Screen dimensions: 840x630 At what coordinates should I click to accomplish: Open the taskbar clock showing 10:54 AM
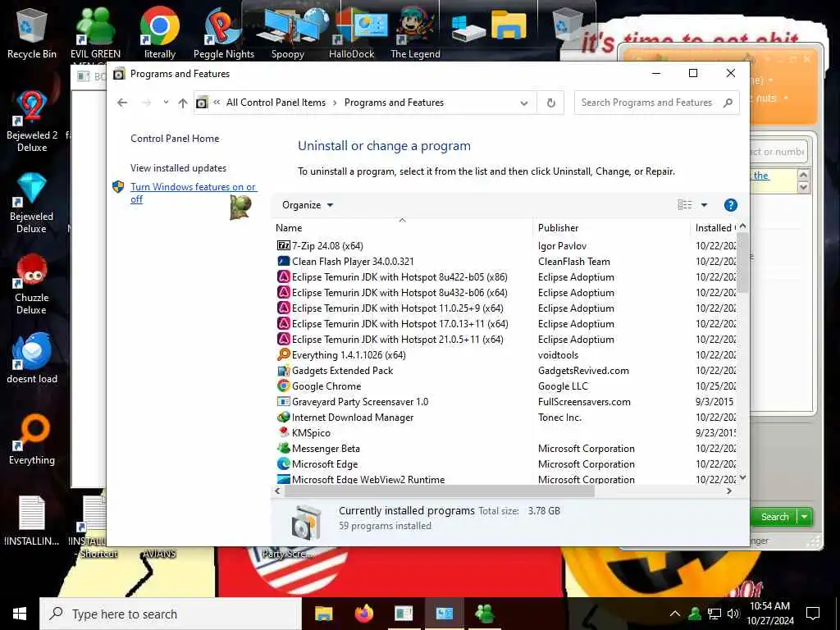click(x=770, y=614)
